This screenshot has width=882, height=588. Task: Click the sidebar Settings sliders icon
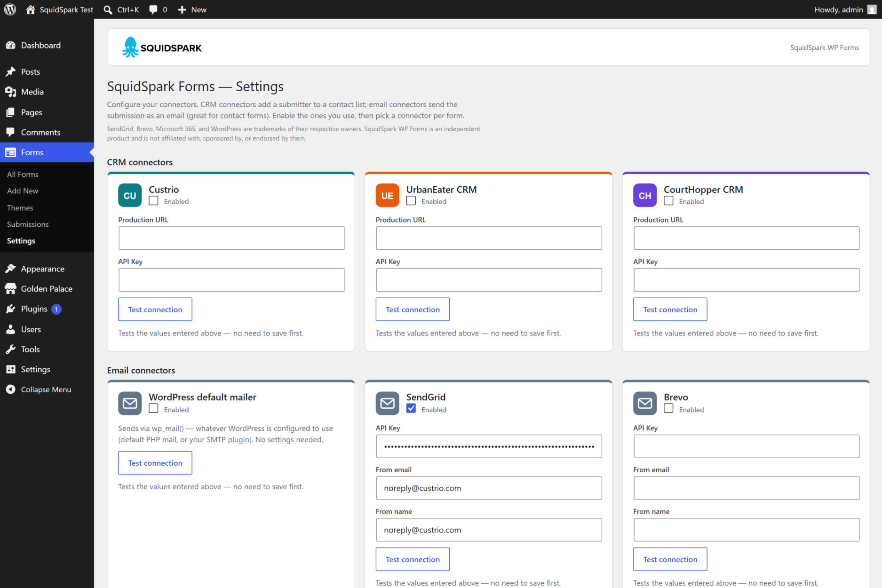[x=10, y=369]
